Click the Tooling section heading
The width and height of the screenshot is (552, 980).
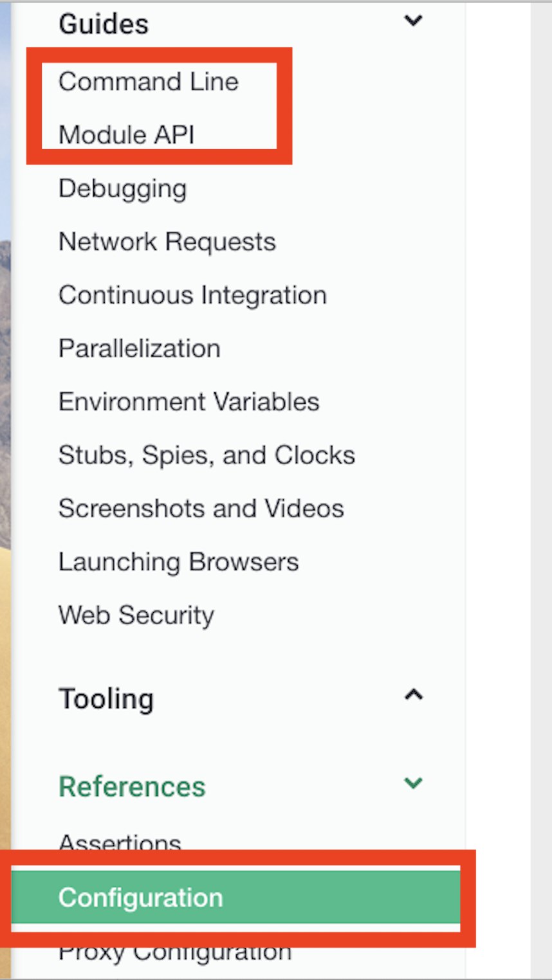coord(106,699)
